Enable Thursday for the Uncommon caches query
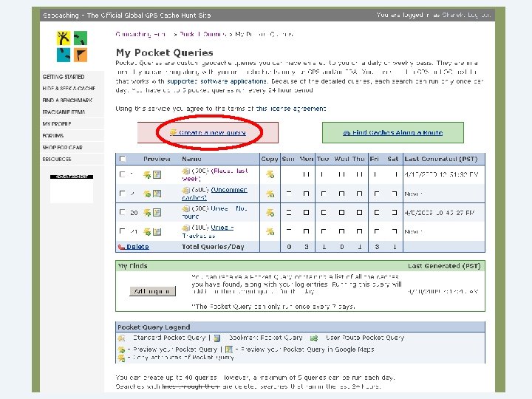 tap(359, 194)
